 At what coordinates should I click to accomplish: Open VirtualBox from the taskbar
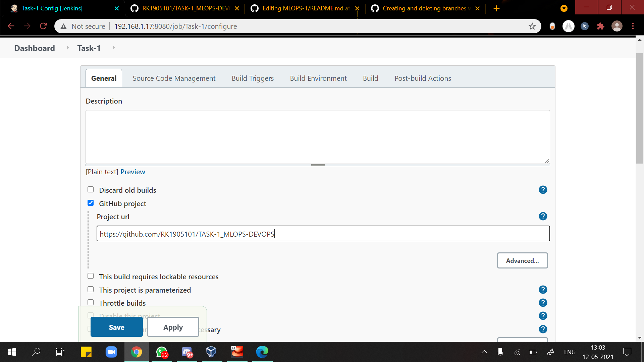pos(212,352)
